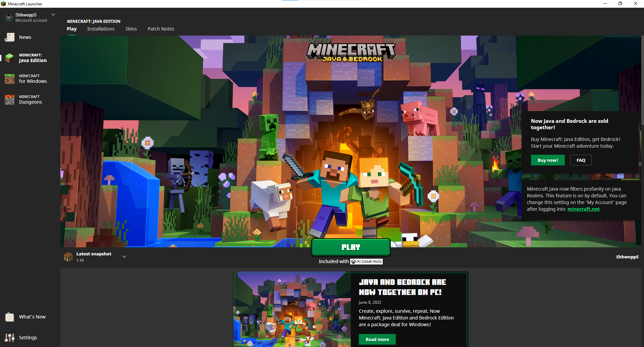Click the Minecraft Launcher title bar icon
The image size is (644, 347).
3,4
